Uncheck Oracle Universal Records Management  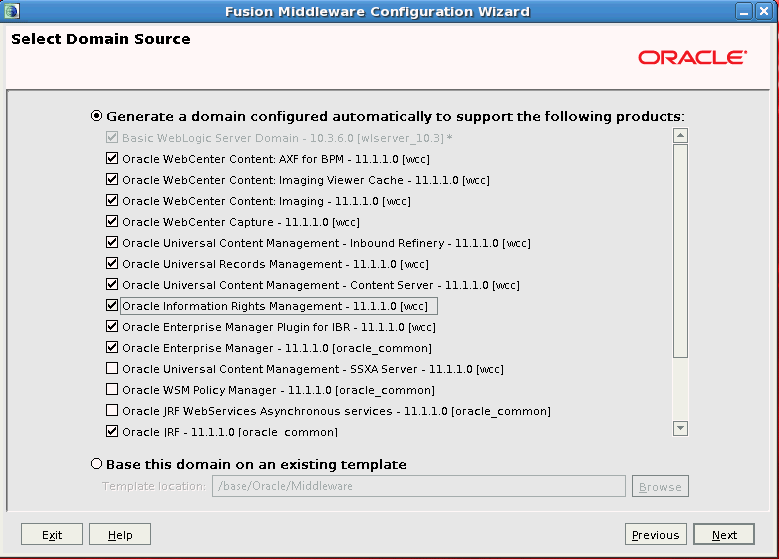click(112, 263)
